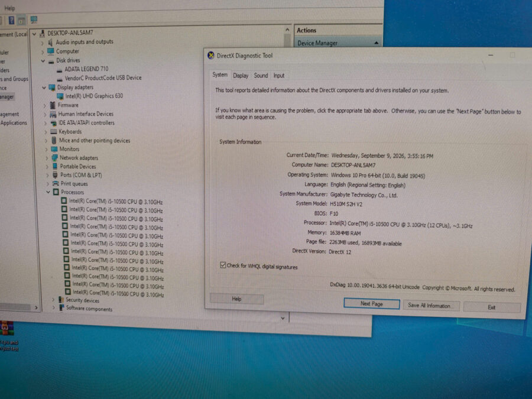Click the desktop shortcut icon at left edge
Viewport: 532px width, 399px height.
click(7, 328)
